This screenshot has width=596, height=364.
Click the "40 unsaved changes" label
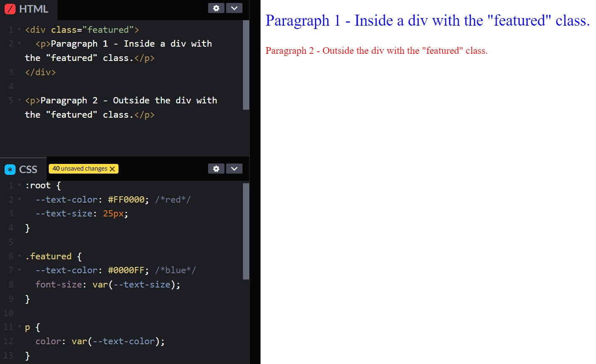click(80, 169)
